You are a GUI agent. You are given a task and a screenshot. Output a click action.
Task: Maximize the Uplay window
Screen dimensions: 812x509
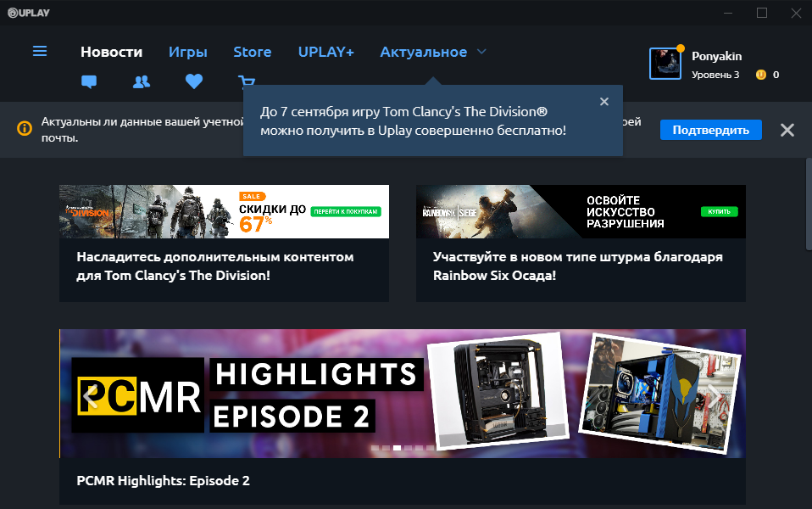pos(762,13)
